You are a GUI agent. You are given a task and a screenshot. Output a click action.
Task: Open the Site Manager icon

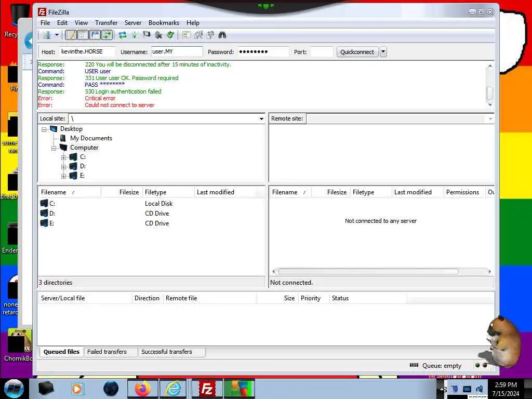tap(46, 35)
